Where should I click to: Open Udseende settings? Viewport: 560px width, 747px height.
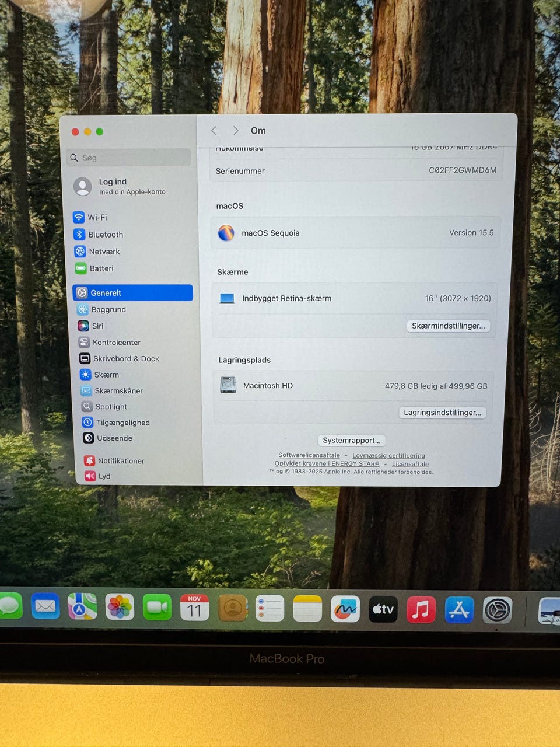[107, 438]
